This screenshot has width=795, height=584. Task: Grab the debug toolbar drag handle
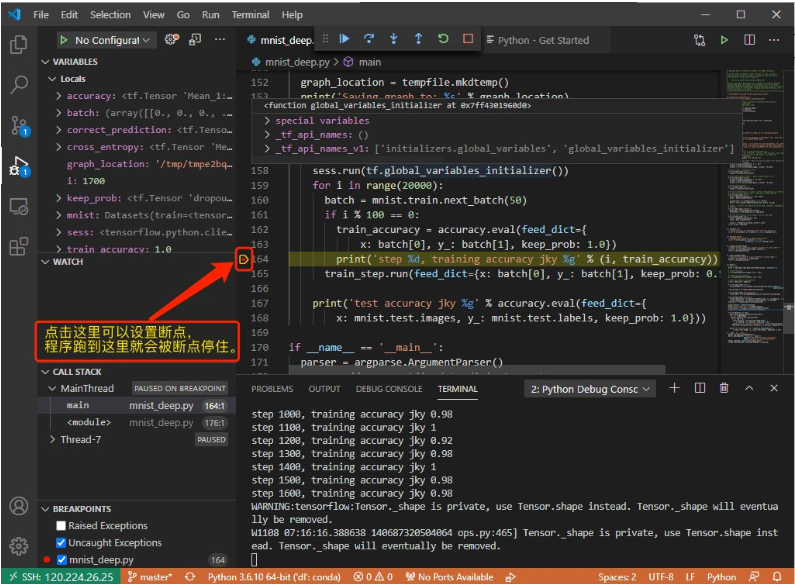[326, 39]
